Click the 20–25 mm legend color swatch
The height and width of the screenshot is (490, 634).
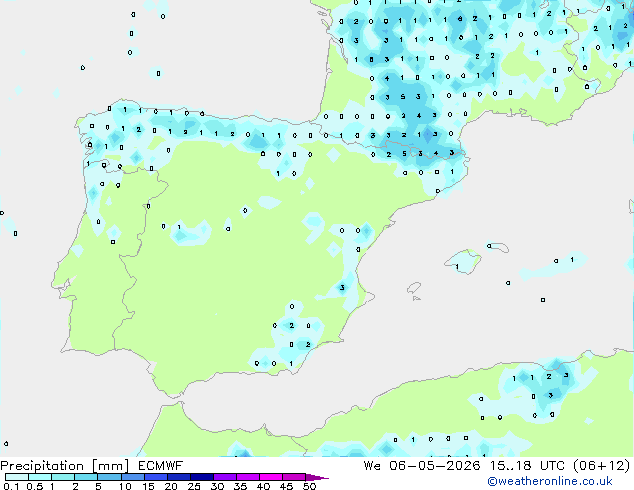[x=179, y=477]
